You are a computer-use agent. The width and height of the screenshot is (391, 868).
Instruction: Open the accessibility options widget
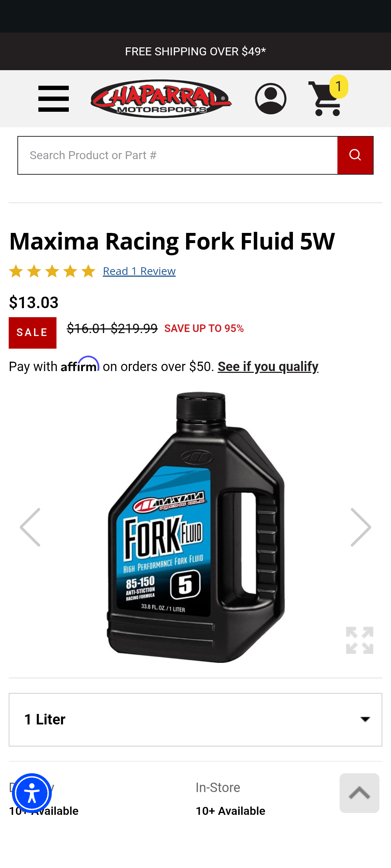(32, 793)
